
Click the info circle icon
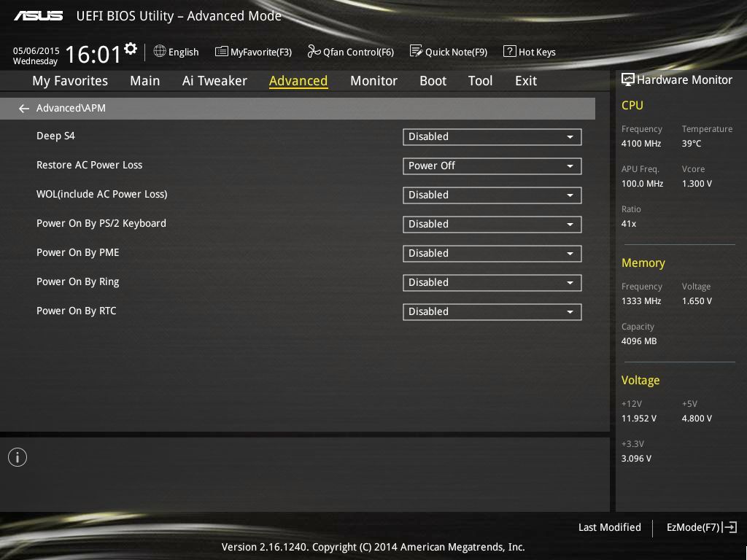pos(18,457)
